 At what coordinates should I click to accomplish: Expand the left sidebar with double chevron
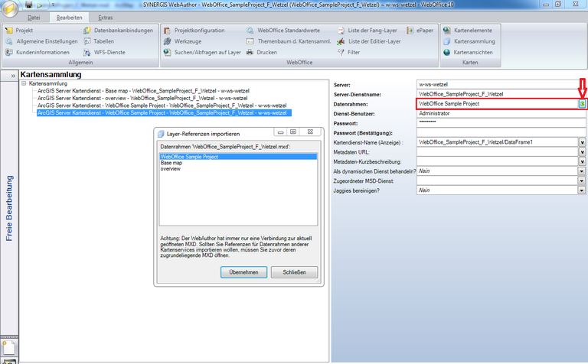pyautogui.click(x=13, y=76)
